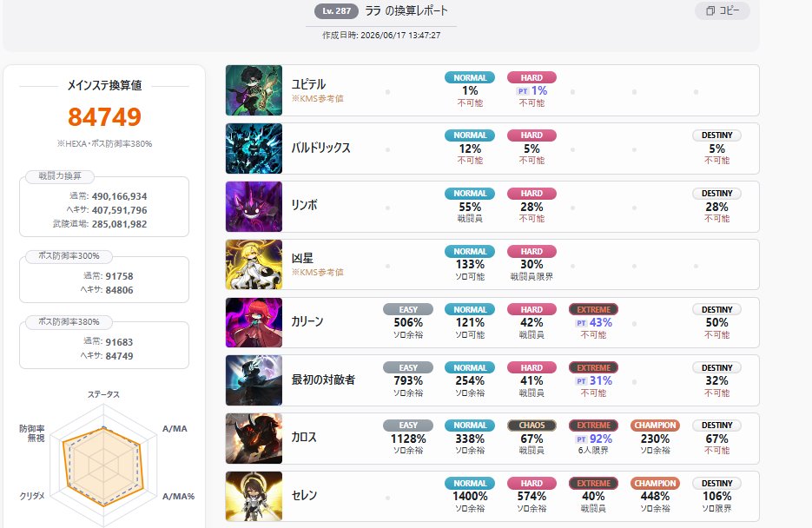Open the カリーン boss portrait
The height and width of the screenshot is (528, 812).
click(254, 322)
